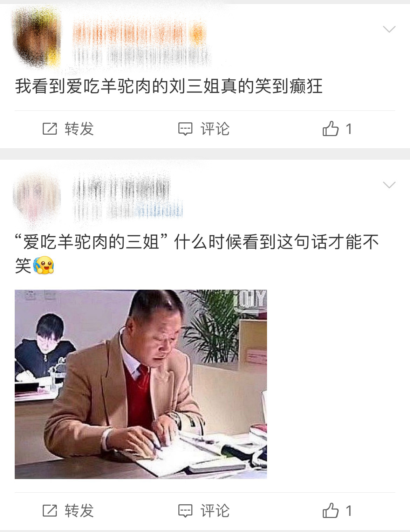Screen dimensions: 410x532
Task: Open first post text about 刘三姐
Action: (169, 86)
